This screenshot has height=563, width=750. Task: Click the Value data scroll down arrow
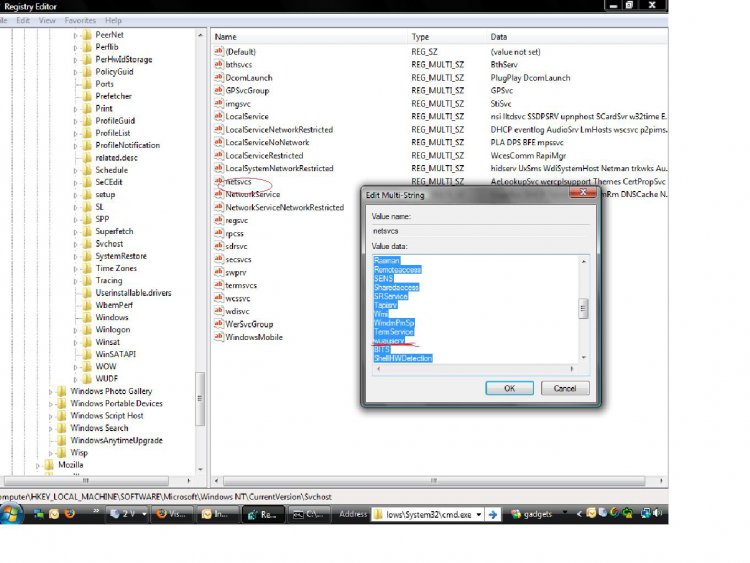[584, 358]
